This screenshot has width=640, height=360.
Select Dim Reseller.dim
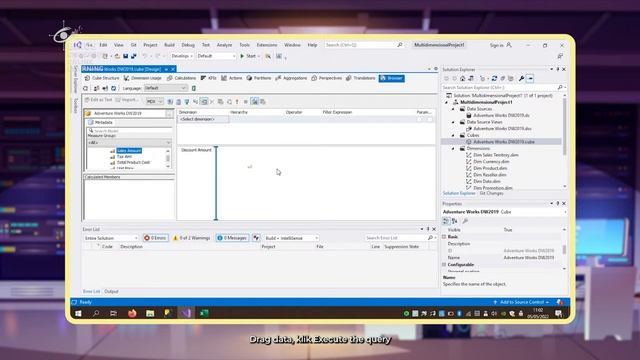click(x=490, y=175)
